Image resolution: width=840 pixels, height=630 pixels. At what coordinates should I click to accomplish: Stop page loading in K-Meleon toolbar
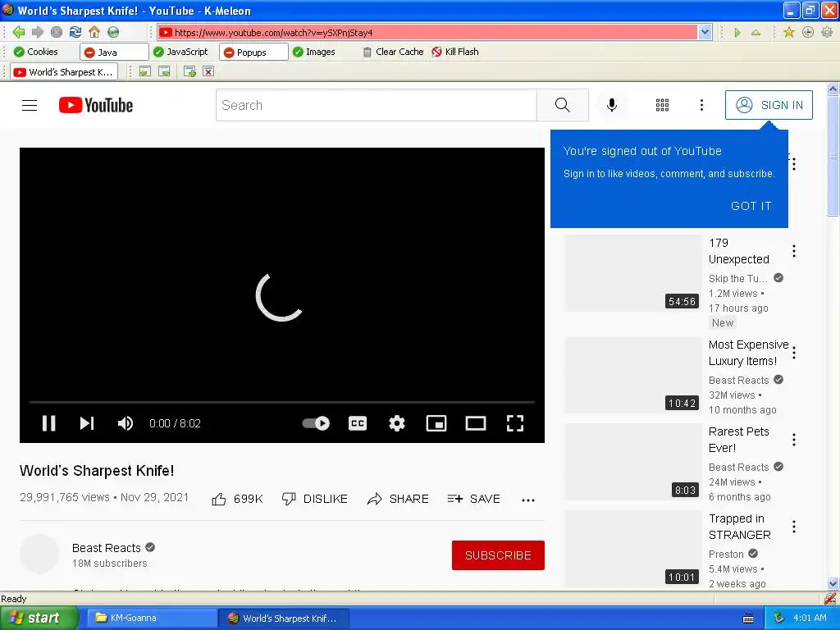click(57, 32)
